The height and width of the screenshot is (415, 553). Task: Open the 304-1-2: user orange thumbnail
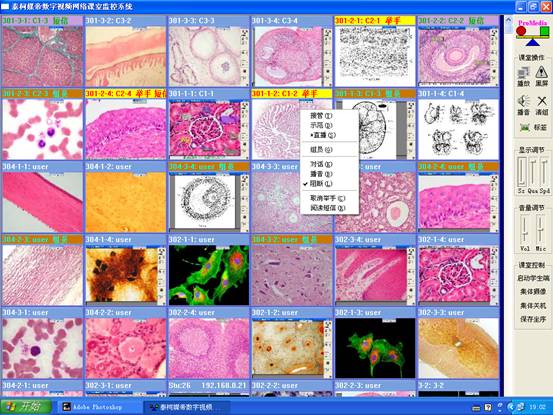point(126,202)
